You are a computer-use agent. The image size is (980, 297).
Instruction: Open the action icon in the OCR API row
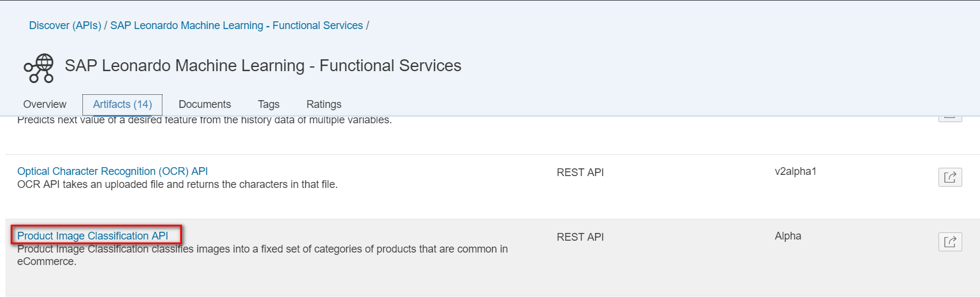(950, 177)
